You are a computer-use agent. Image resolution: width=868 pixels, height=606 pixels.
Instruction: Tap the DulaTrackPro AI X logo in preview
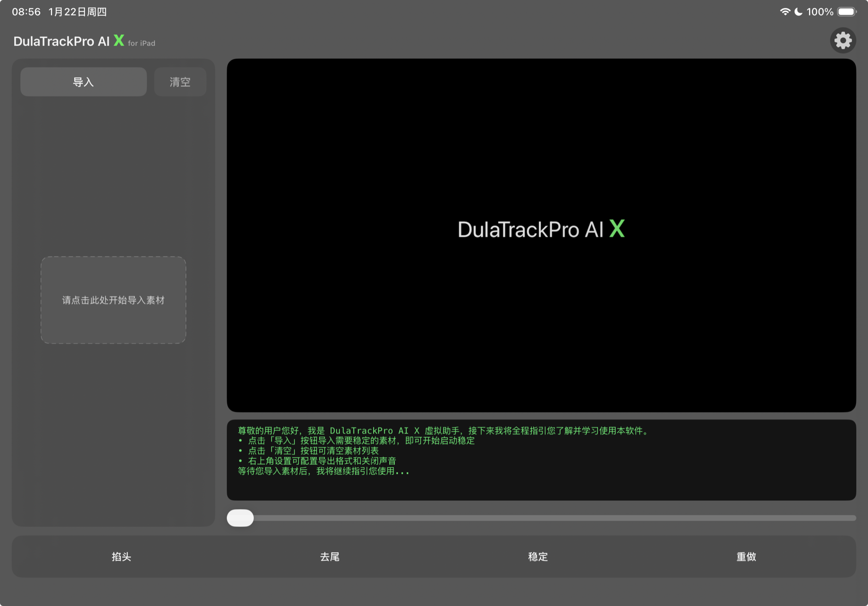[540, 229]
